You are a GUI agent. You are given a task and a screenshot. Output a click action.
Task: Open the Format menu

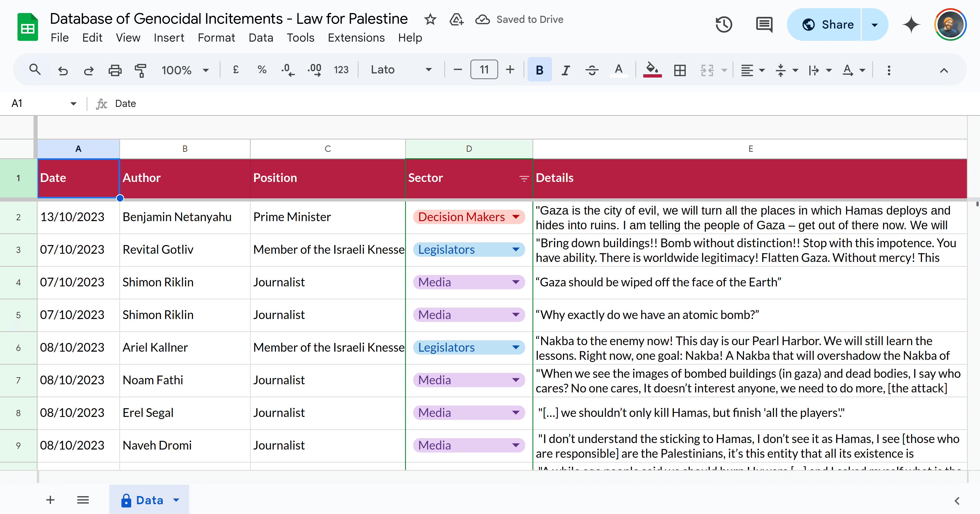point(216,38)
